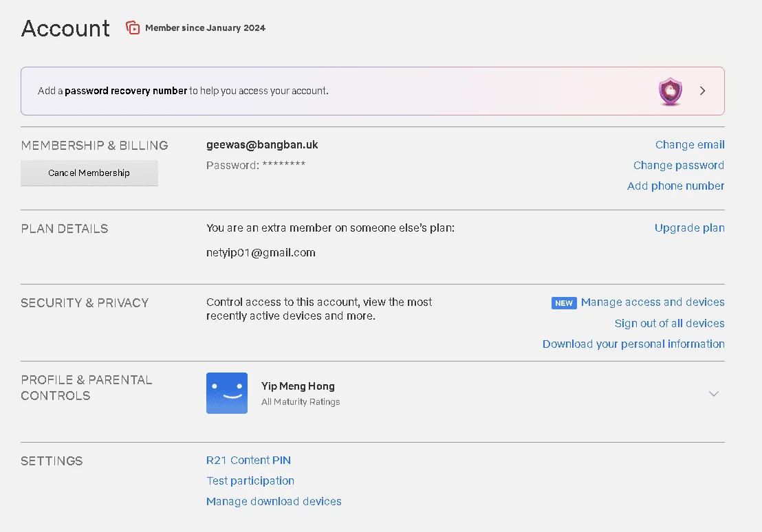Screen dimensions: 762x532
Task: Click the Yip Meng Hong profile avatar
Action: (227, 393)
